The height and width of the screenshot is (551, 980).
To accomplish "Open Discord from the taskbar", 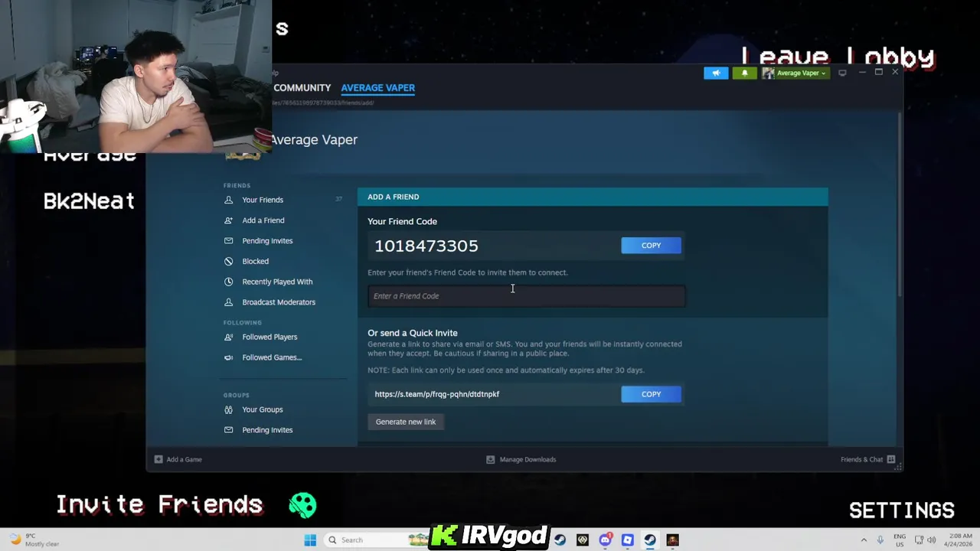I will pyautogui.click(x=605, y=540).
